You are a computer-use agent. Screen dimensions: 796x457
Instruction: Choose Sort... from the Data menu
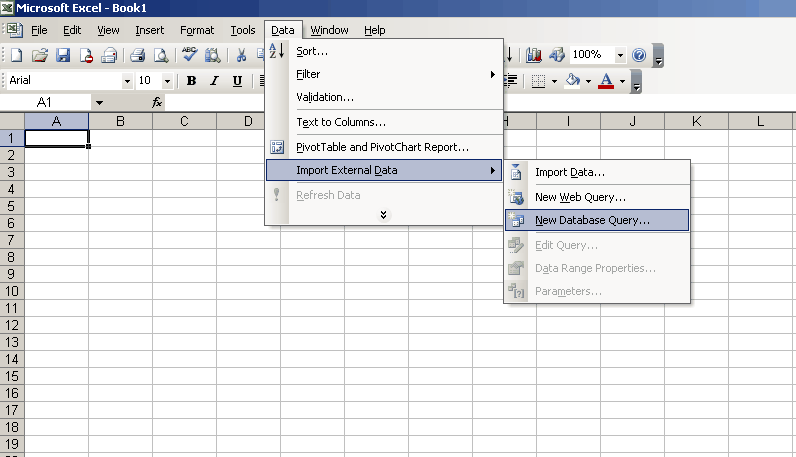(x=384, y=51)
